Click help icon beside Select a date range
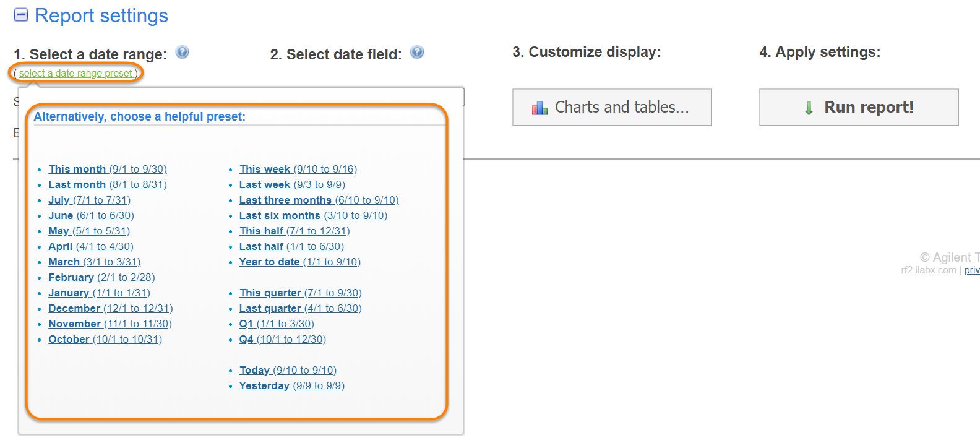This screenshot has width=980, height=443. pyautogui.click(x=182, y=52)
